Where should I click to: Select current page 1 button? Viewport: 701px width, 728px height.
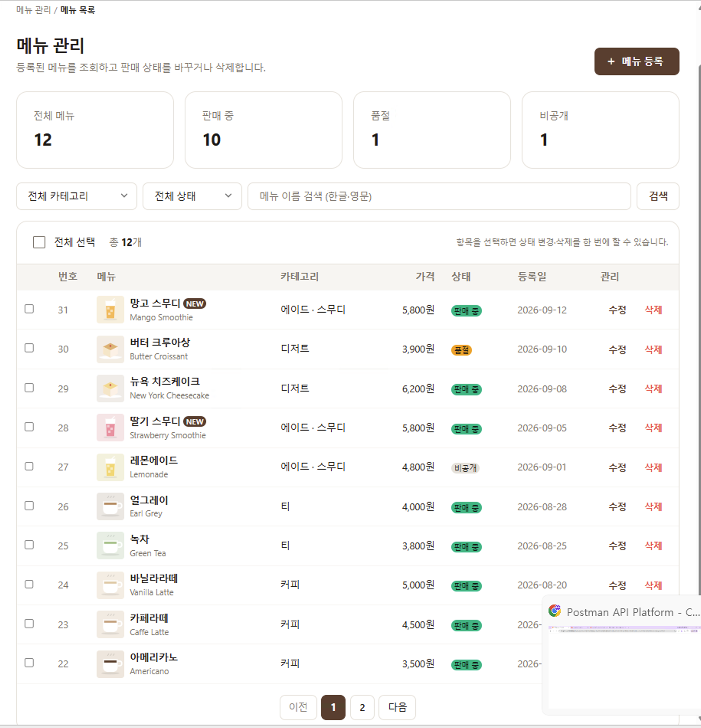tap(333, 707)
